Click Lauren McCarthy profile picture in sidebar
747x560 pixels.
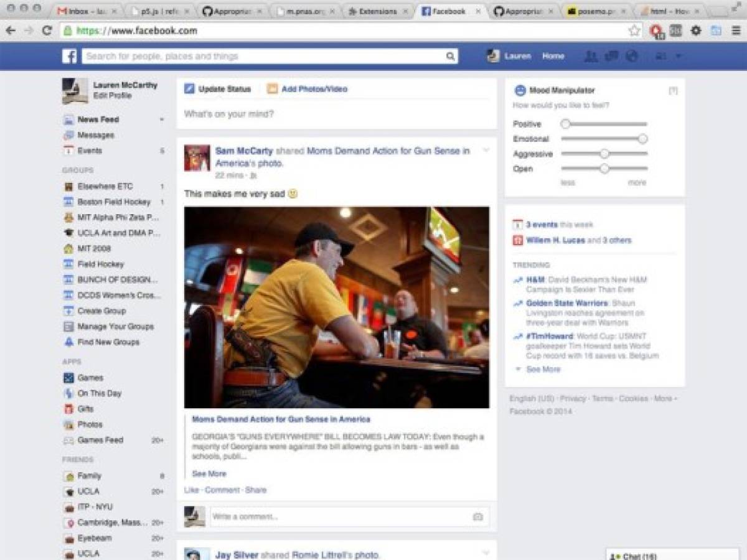click(75, 91)
